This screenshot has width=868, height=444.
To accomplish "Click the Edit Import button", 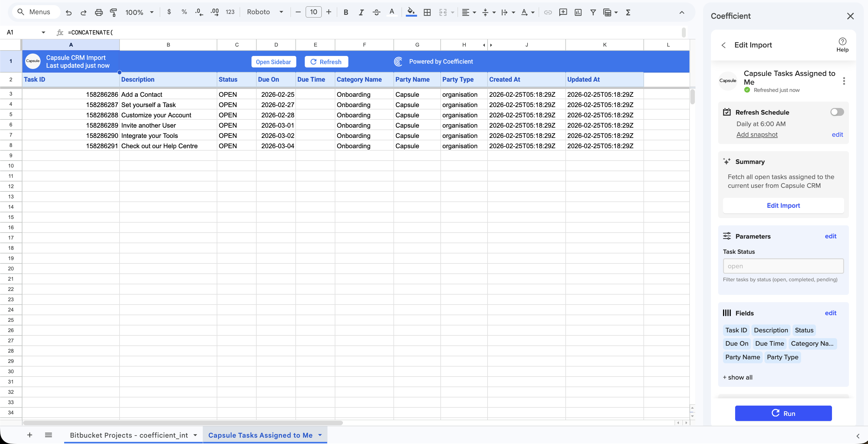I will [783, 205].
